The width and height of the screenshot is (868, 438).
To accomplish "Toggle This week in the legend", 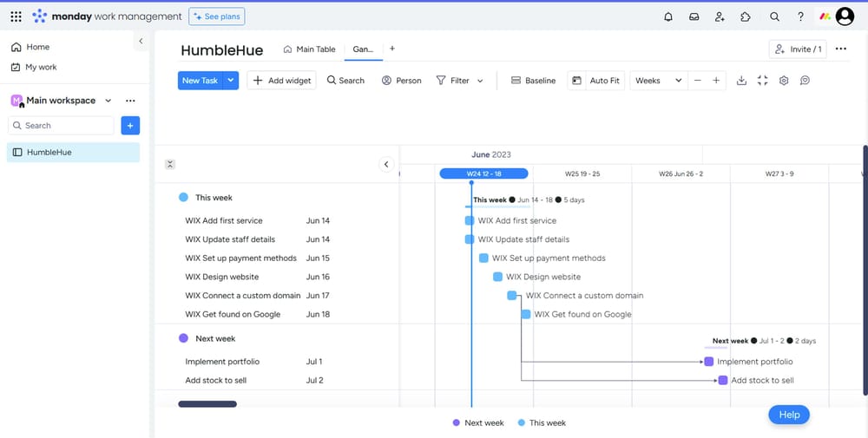I will coord(542,423).
